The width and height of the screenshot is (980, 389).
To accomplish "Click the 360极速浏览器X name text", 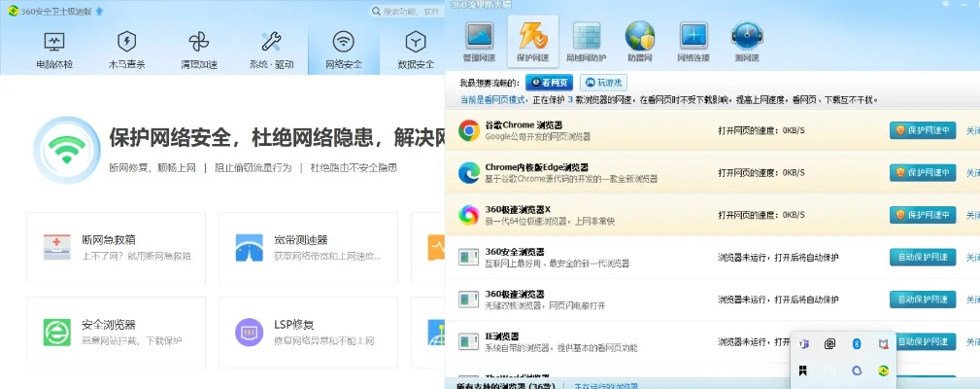I will pyautogui.click(x=518, y=209).
